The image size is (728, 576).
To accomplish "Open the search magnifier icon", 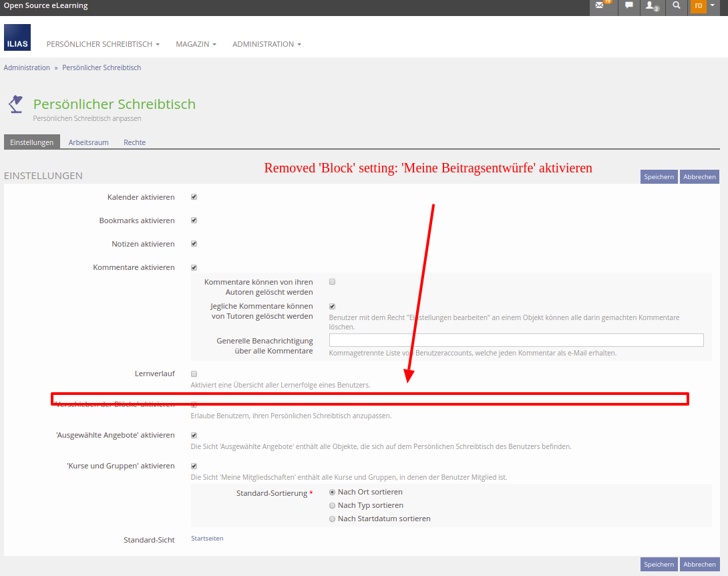I will tap(677, 6).
